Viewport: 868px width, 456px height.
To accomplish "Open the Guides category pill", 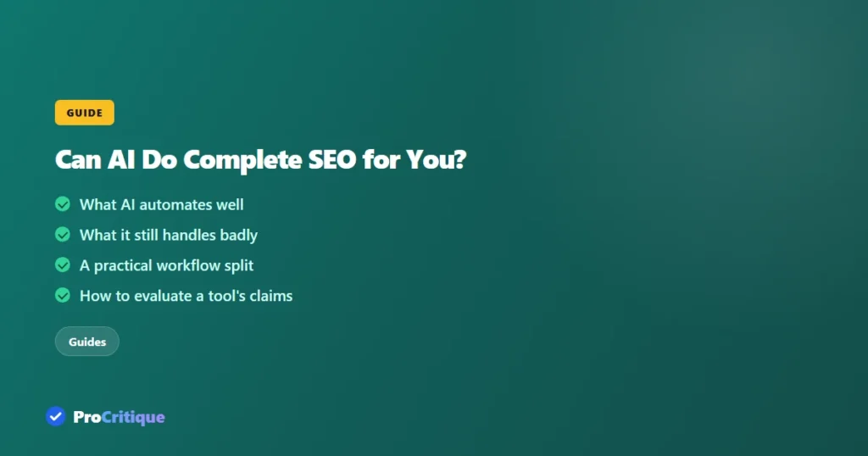I will (87, 342).
